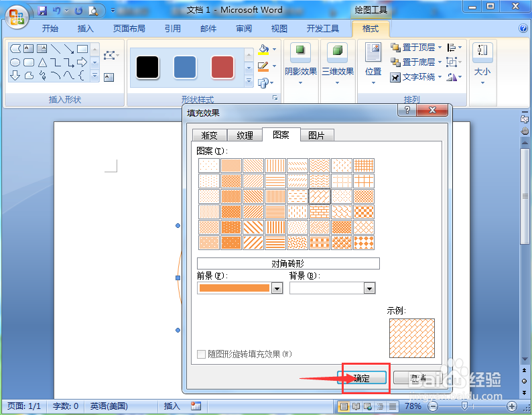Viewport: 532px width, 415px height.
Task: Click zoom out minus button
Action: click(433, 406)
